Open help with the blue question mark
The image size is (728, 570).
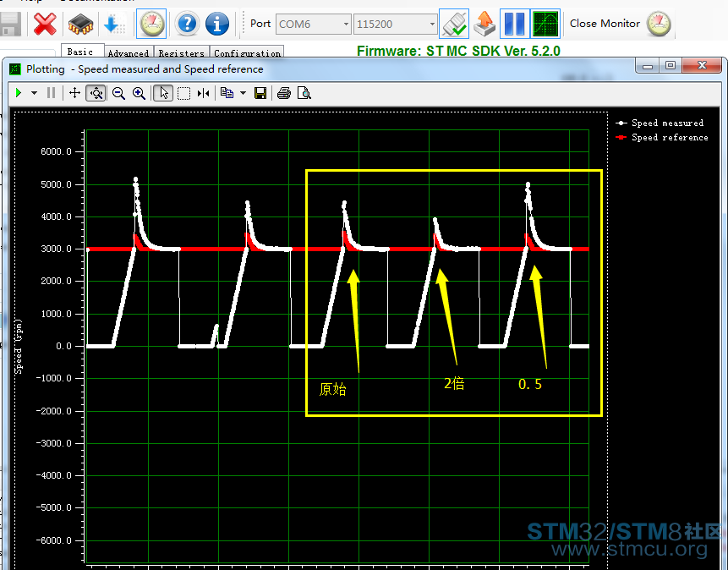[x=187, y=24]
